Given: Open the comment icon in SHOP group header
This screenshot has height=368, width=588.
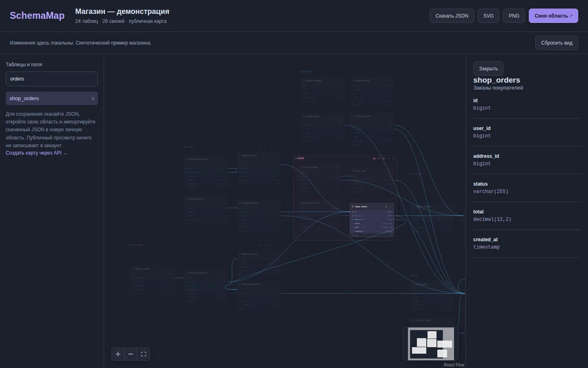Looking at the screenshot, I should click(379, 158).
